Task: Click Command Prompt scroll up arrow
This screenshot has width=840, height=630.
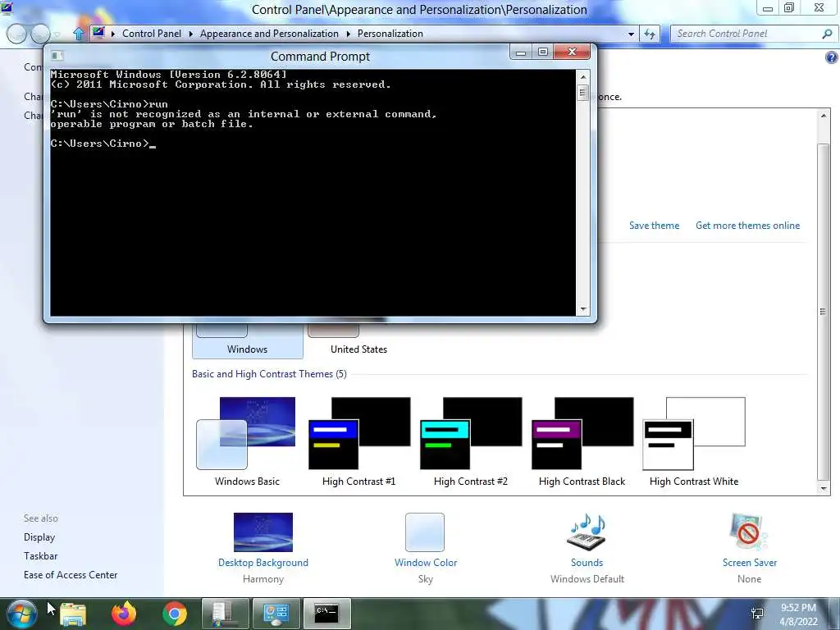Action: (583, 76)
